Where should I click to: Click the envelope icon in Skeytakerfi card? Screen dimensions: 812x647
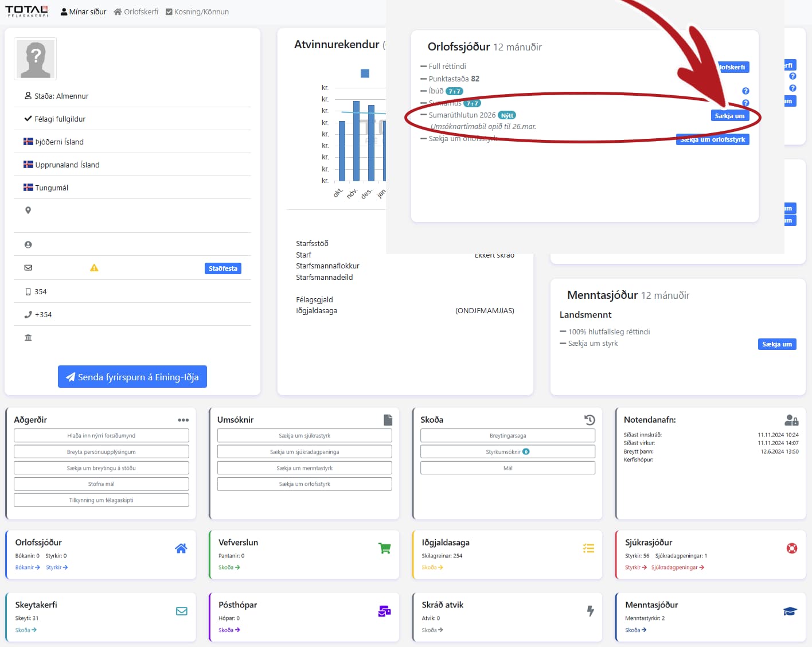182,611
